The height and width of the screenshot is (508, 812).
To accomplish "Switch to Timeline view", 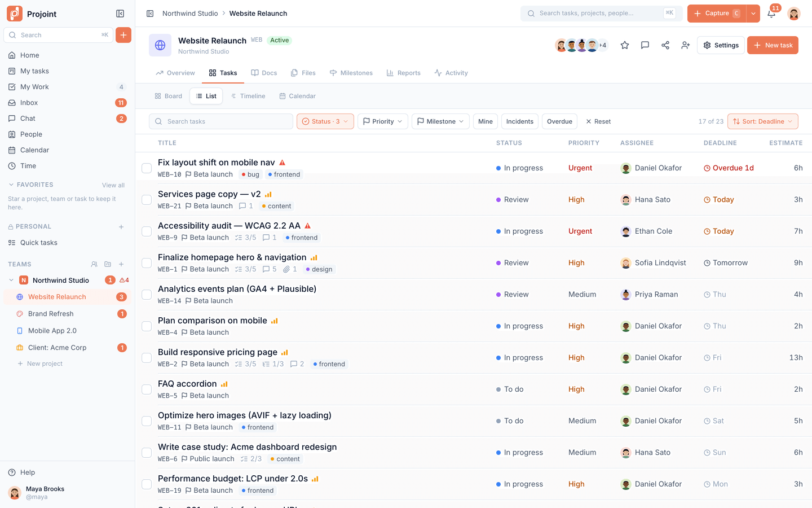I will click(x=248, y=96).
